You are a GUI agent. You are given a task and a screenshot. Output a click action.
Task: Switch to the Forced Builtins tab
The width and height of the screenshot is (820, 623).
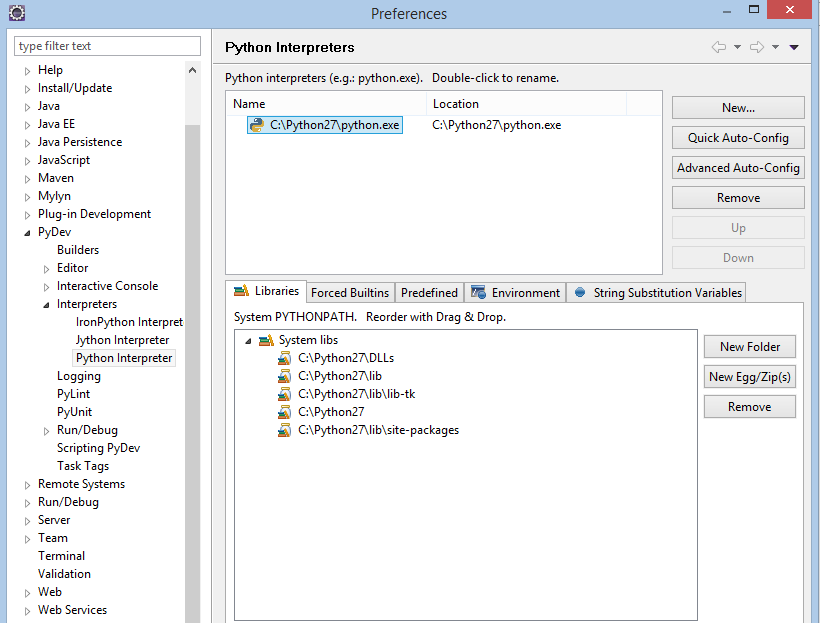point(349,293)
